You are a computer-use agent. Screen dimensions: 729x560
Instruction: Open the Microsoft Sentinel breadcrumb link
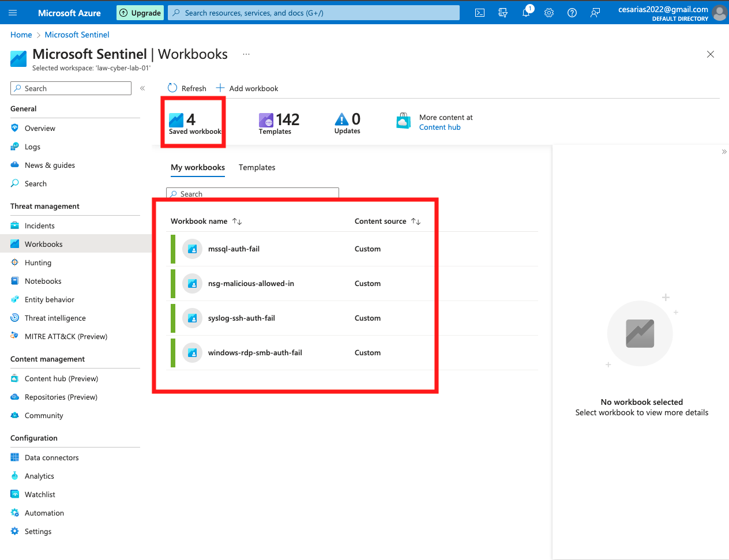77,35
